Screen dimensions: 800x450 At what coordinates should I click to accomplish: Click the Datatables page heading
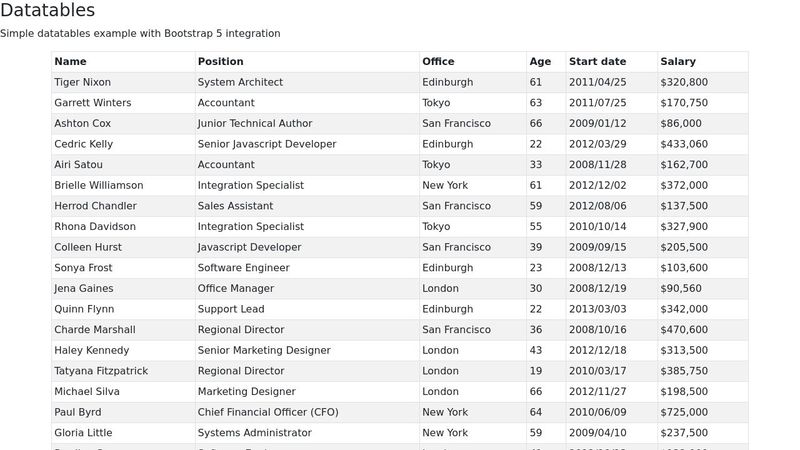[47, 10]
